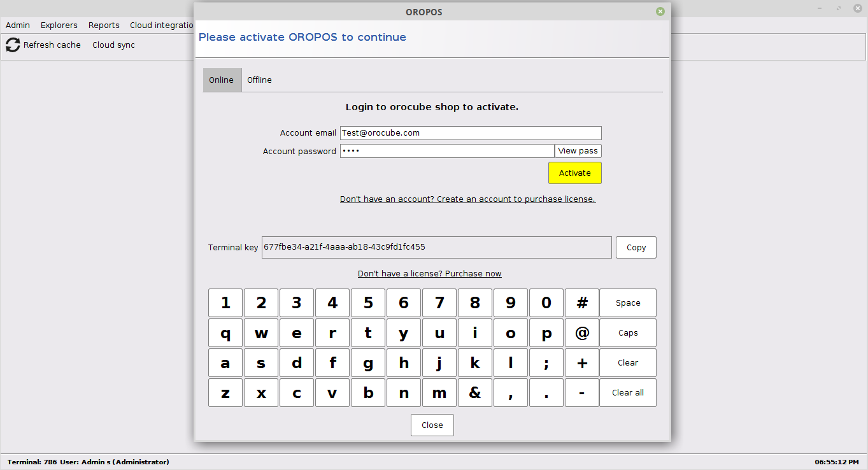The image size is (868, 470).
Task: Switch to the Offline tab
Action: [260, 80]
